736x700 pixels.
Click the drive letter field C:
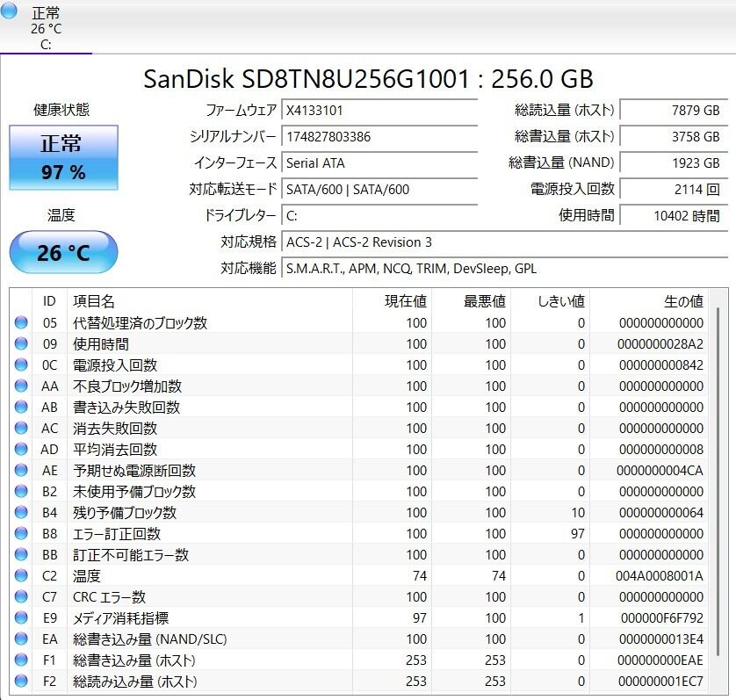379,215
